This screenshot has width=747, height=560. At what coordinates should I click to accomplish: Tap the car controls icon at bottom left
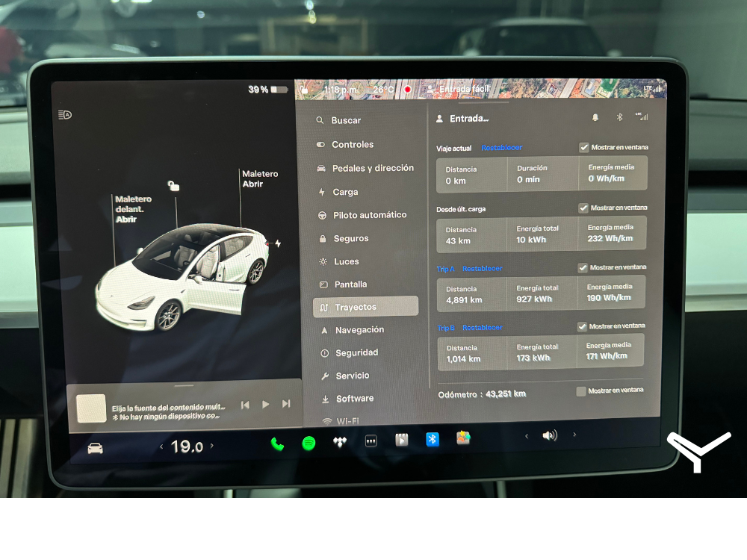96,448
